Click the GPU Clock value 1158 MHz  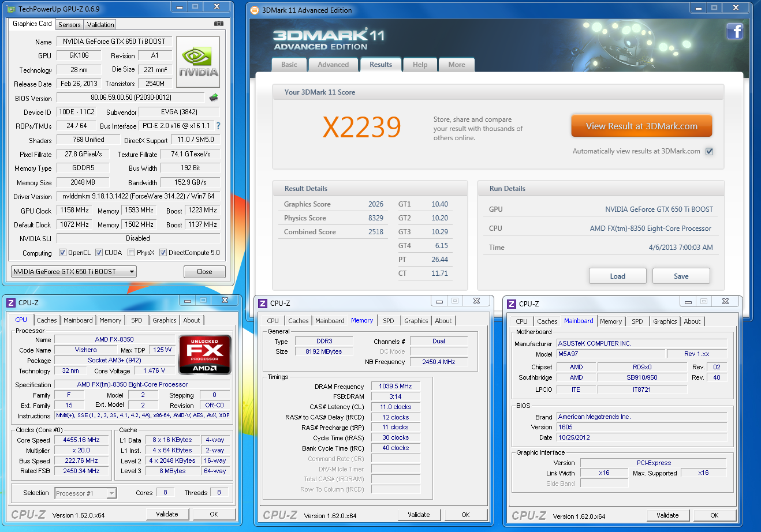coord(74,210)
